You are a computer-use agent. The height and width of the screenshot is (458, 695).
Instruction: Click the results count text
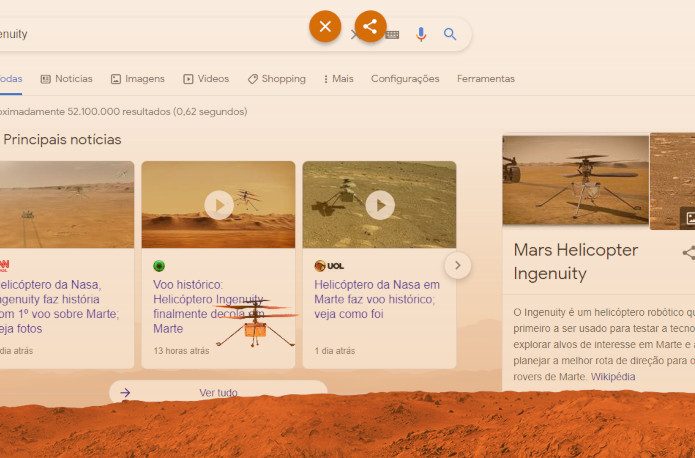click(x=123, y=112)
